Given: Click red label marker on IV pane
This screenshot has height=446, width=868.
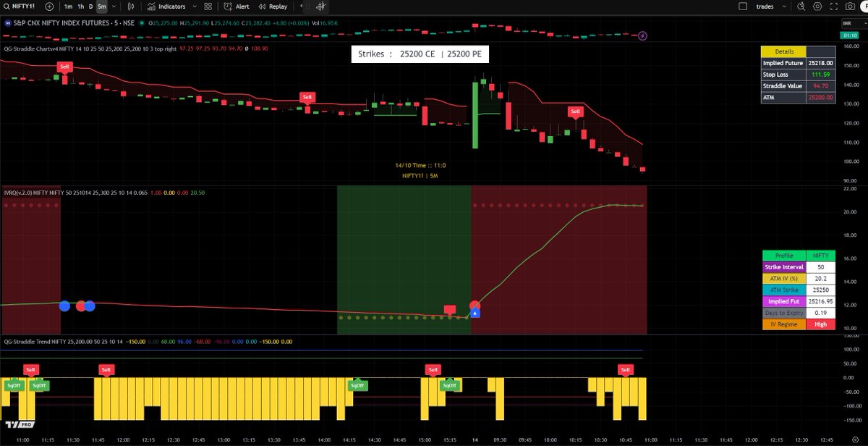Looking at the screenshot, I should click(x=450, y=311).
